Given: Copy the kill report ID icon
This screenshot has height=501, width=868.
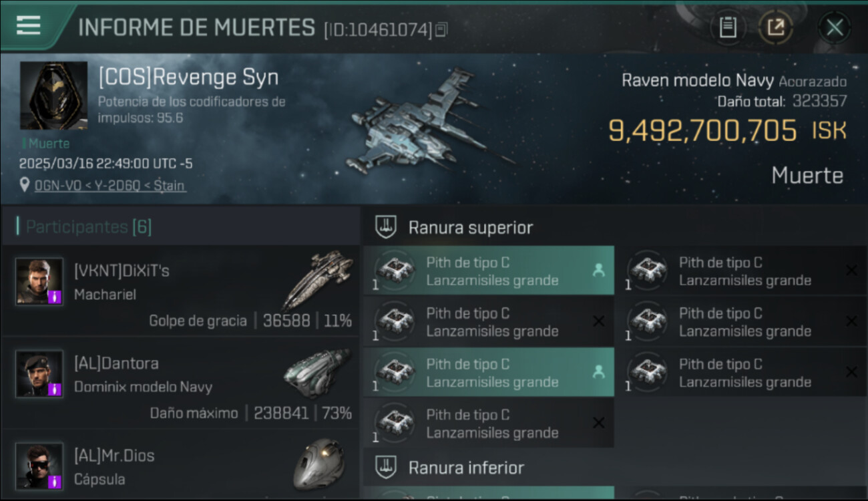Looking at the screenshot, I should [x=441, y=29].
